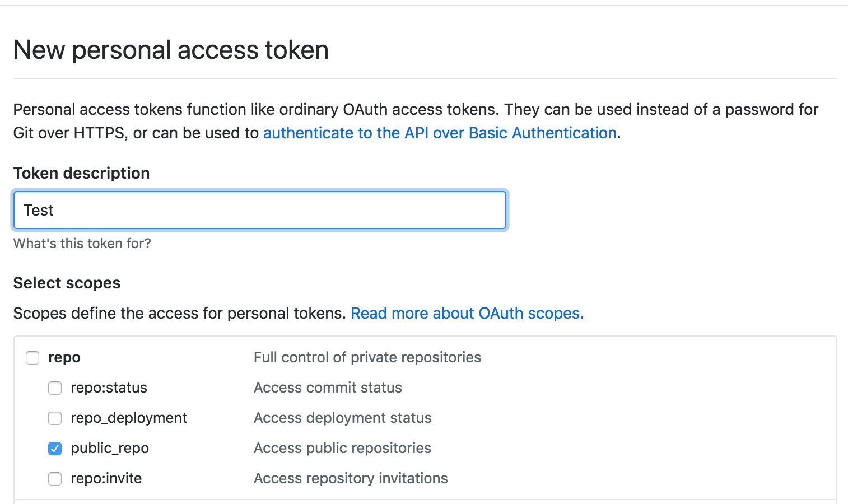Click the Select scopes heading
848x504 pixels.
[x=67, y=283]
